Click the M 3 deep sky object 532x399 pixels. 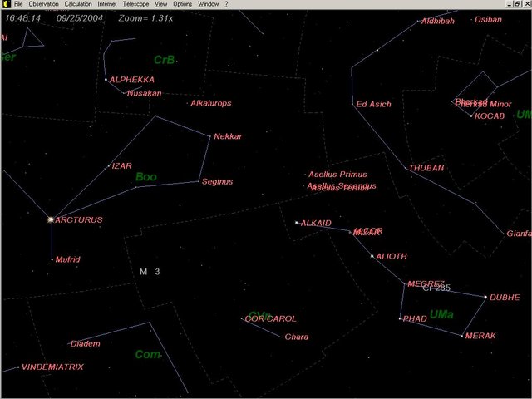[150, 272]
